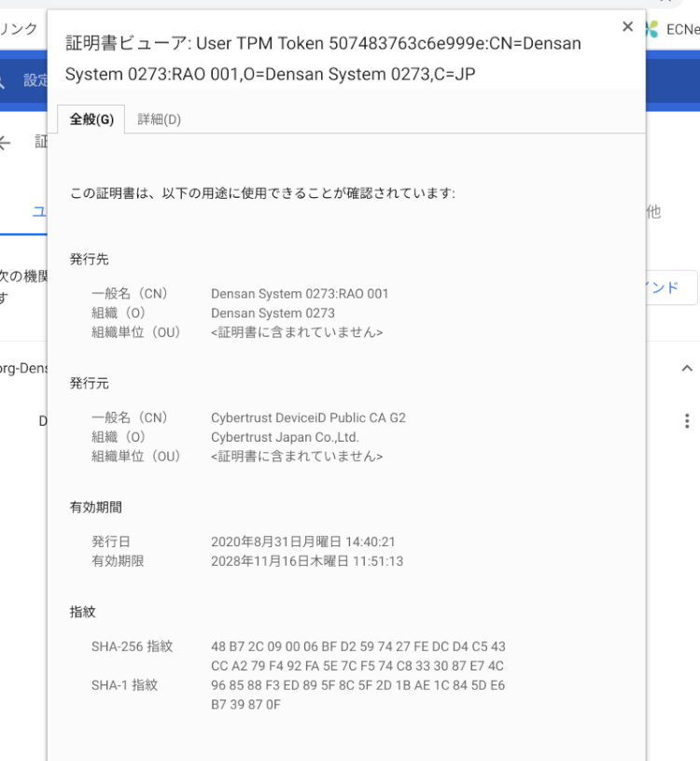700x761 pixels.
Task: Click the SHA-1 指紋 label
Action: click(125, 685)
